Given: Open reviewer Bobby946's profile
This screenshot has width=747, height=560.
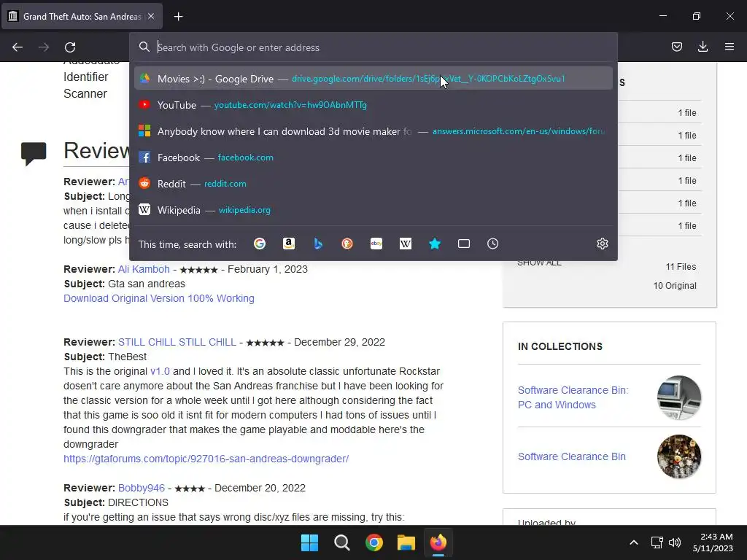Looking at the screenshot, I should pos(142,488).
